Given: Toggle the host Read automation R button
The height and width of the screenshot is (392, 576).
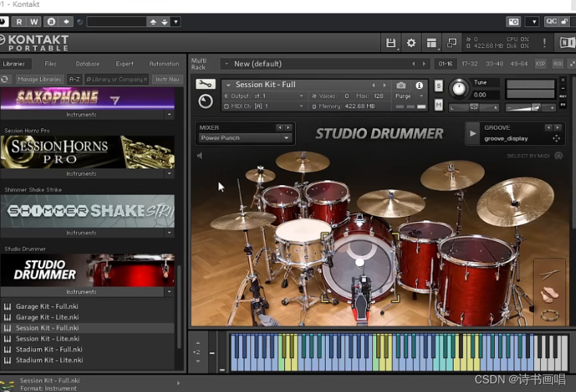Looking at the screenshot, I should (x=19, y=22).
